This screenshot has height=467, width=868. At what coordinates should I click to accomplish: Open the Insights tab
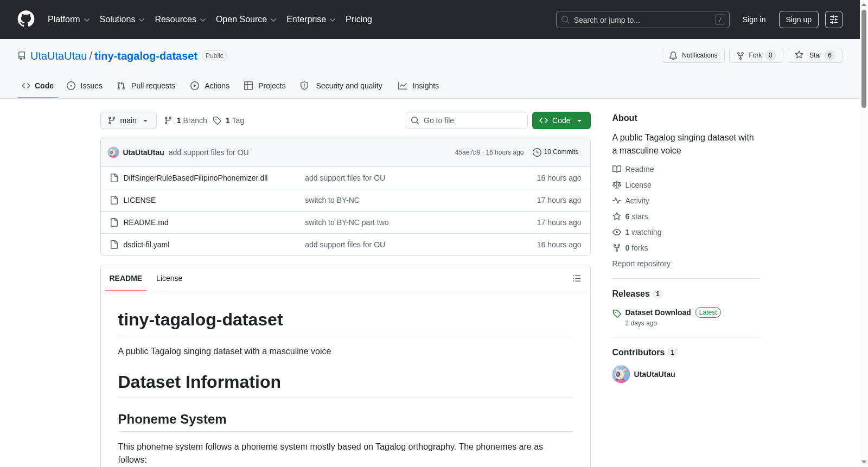[418, 86]
